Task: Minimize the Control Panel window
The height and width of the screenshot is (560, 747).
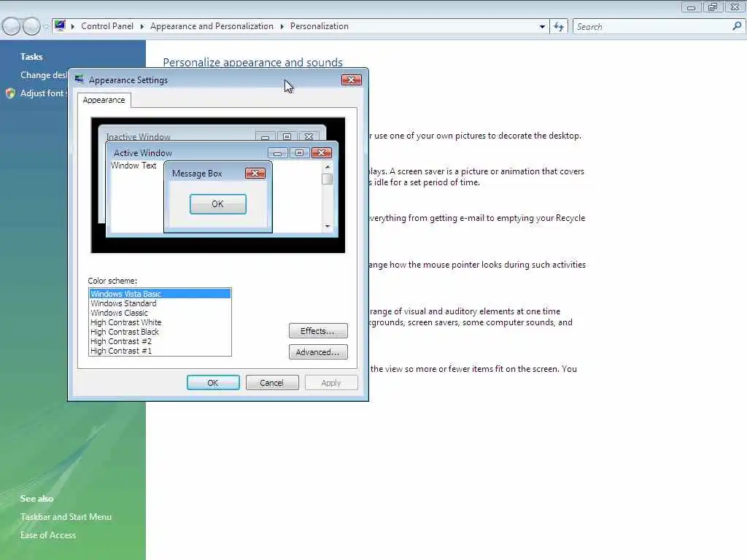Action: [692, 7]
